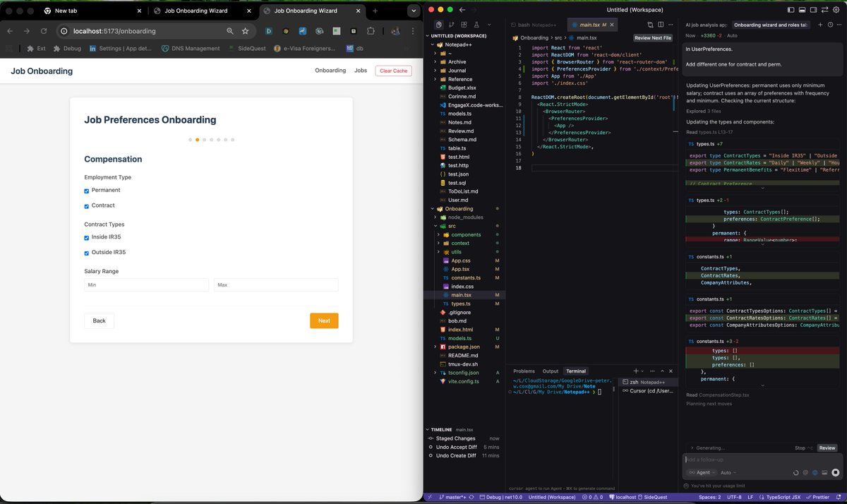Open the Testing flask icon in Cursor sidebar
Image resolution: width=847 pixels, height=504 pixels.
[x=476, y=25]
